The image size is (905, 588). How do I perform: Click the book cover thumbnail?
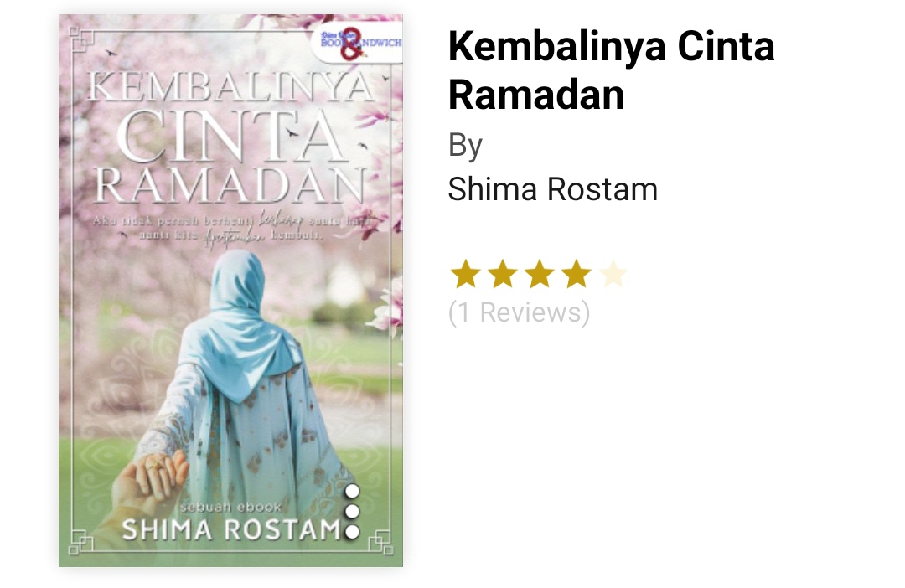(231, 291)
